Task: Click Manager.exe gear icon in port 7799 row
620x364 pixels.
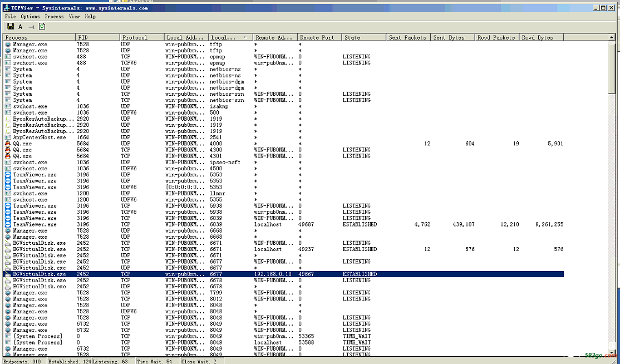Action: click(8, 293)
